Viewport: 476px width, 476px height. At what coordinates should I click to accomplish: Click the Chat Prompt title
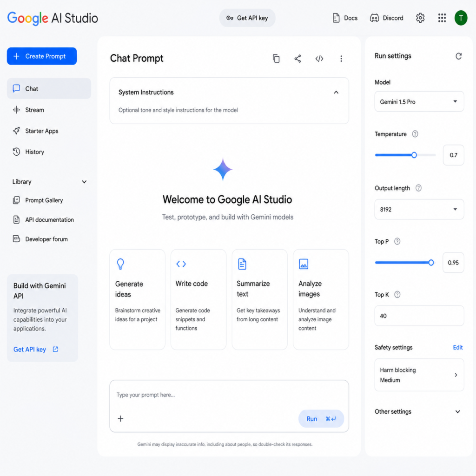(137, 58)
